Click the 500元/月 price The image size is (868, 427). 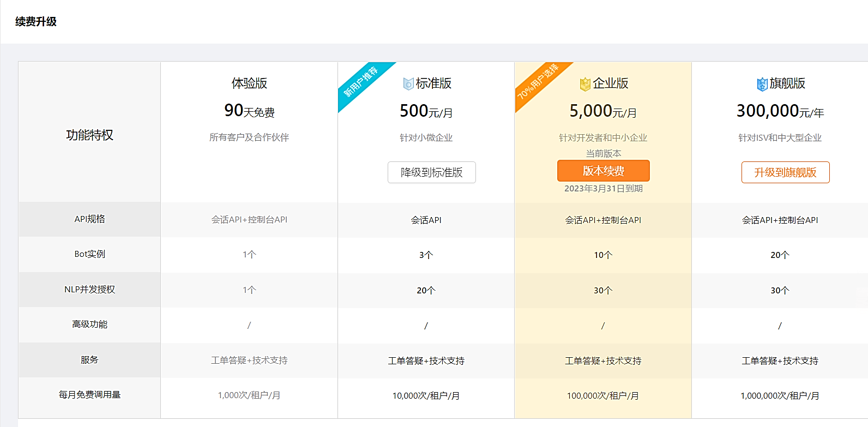(426, 111)
